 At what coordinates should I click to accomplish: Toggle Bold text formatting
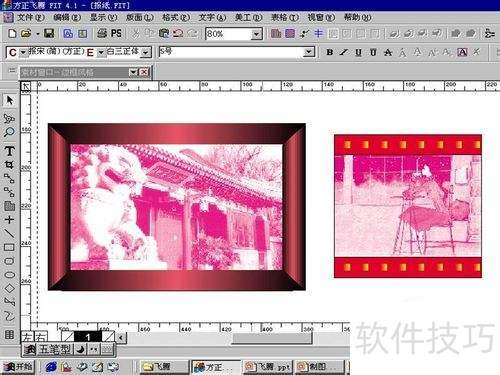click(x=330, y=52)
